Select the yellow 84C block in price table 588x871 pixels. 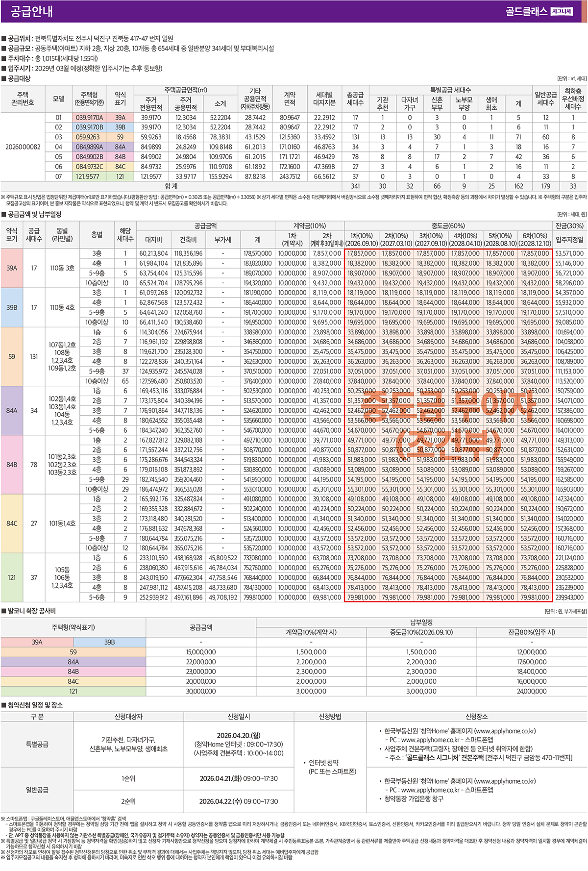click(12, 523)
